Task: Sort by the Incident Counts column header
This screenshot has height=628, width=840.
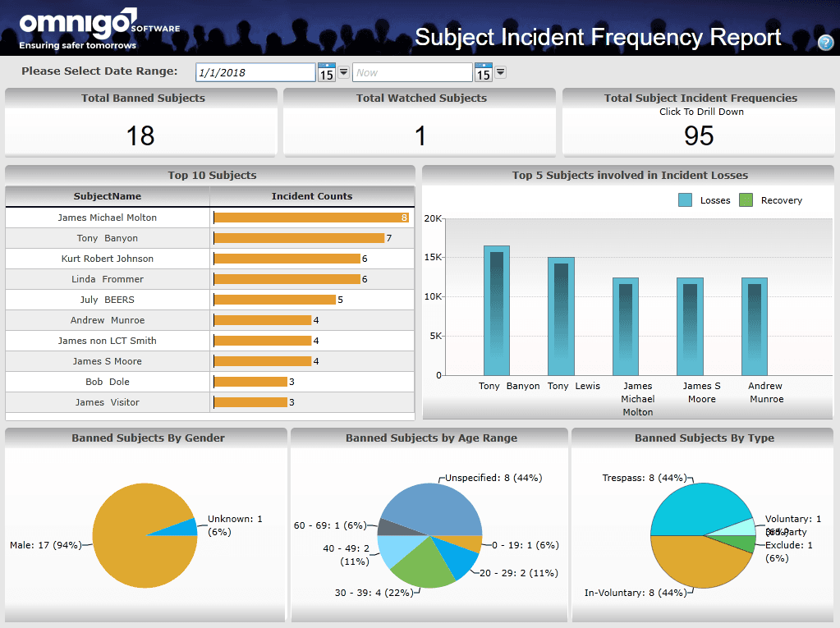Action: click(312, 196)
